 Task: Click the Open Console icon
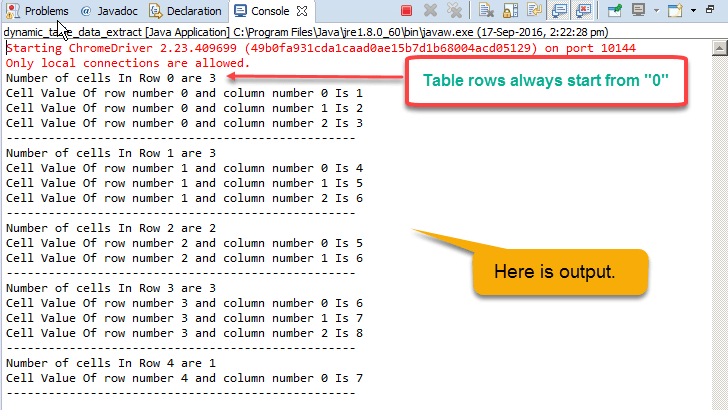point(676,11)
